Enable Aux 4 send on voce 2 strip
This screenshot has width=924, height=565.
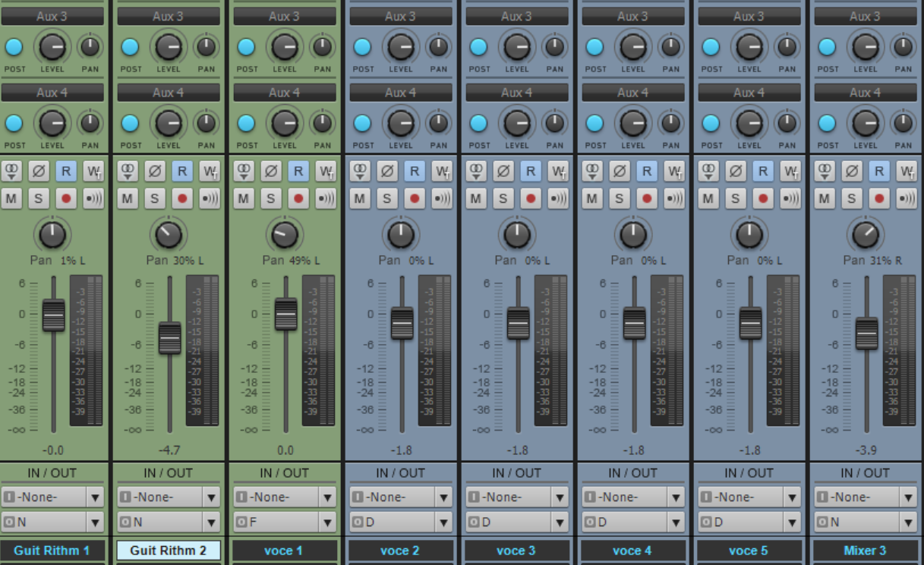tap(362, 123)
